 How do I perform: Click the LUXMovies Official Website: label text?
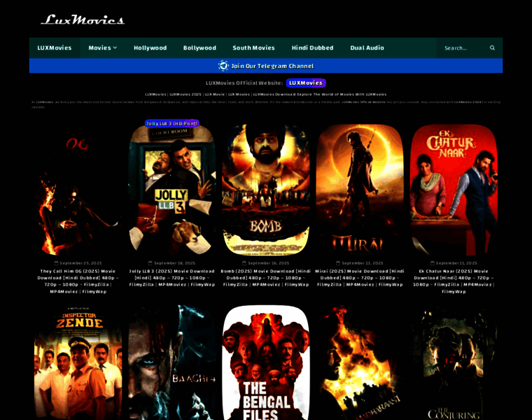[x=244, y=83]
